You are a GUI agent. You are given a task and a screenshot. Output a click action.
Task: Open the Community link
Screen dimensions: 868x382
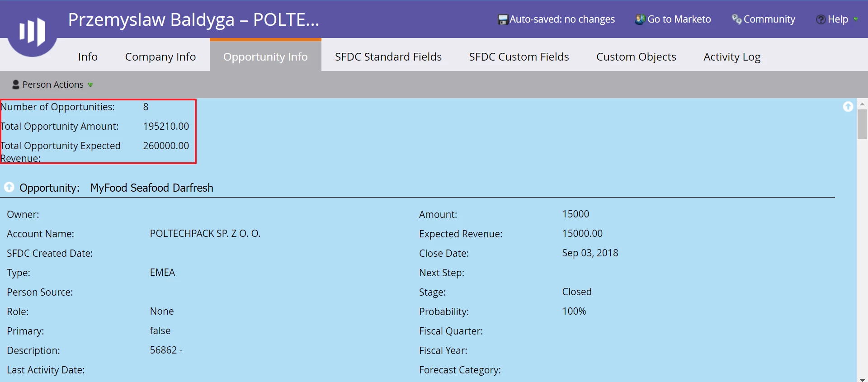pyautogui.click(x=769, y=19)
